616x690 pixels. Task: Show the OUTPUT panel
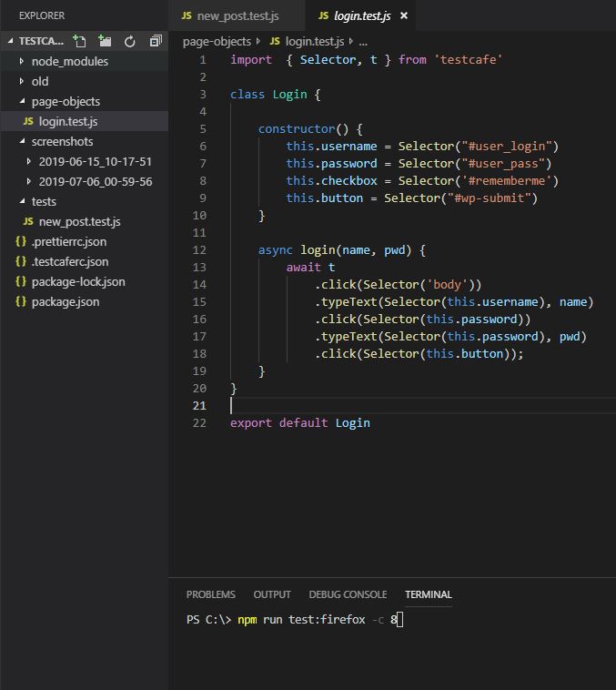(x=272, y=594)
